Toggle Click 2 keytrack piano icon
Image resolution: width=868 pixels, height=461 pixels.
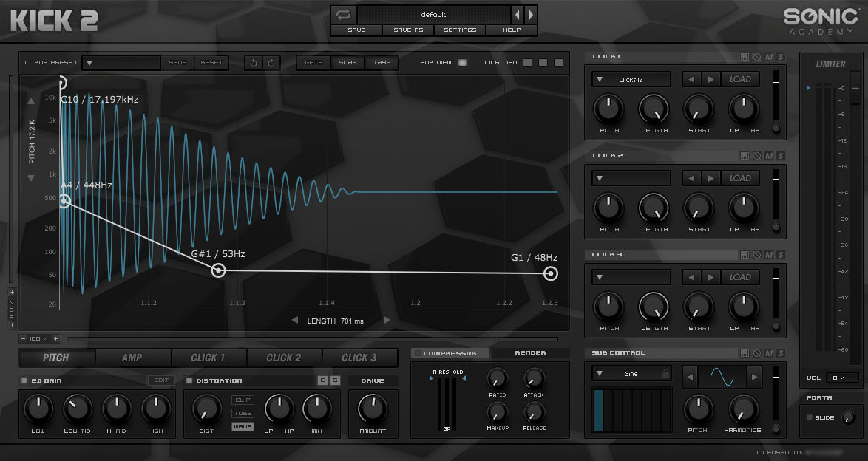tap(745, 155)
